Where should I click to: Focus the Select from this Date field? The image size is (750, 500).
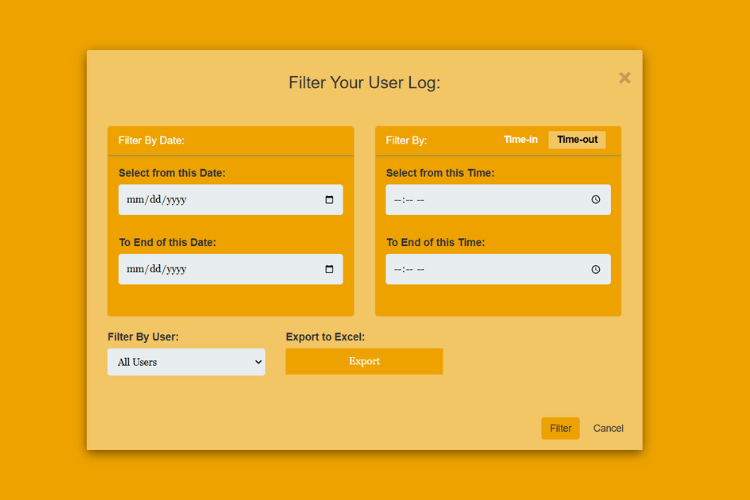click(x=231, y=200)
